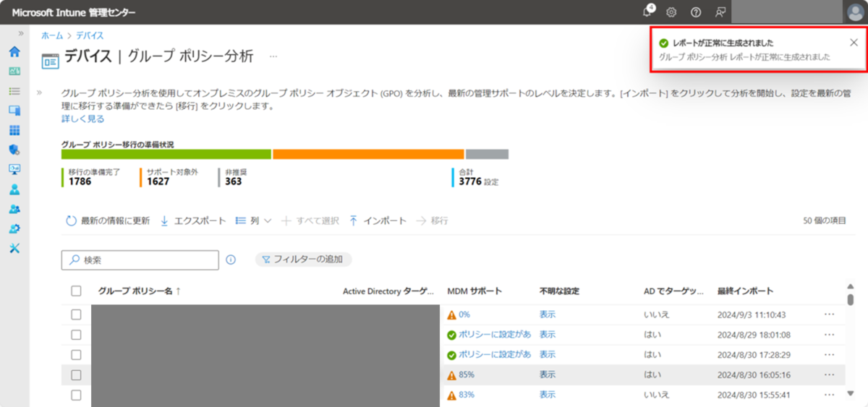Click 表示 in the 2024/8/29 18:01:08 row
This screenshot has width=868, height=407.
(548, 335)
